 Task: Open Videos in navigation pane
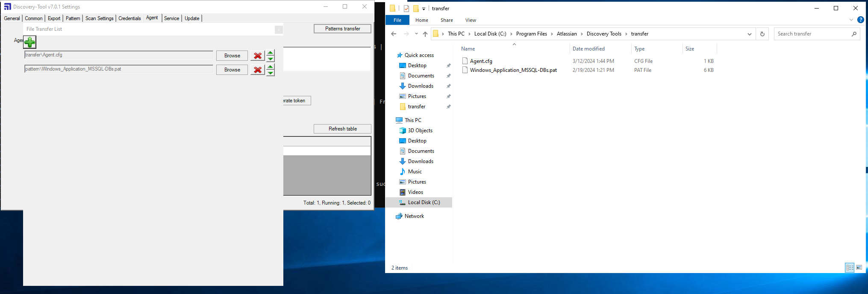tap(415, 192)
